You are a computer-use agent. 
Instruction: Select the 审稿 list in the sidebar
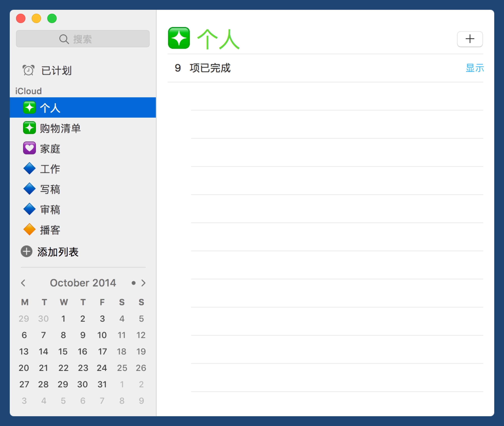click(x=50, y=209)
